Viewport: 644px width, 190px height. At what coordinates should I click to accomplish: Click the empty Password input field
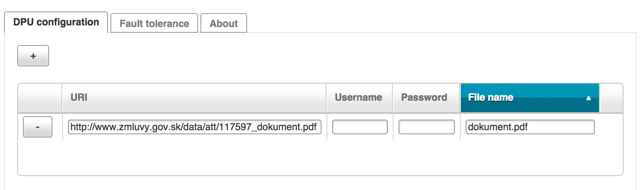point(426,127)
